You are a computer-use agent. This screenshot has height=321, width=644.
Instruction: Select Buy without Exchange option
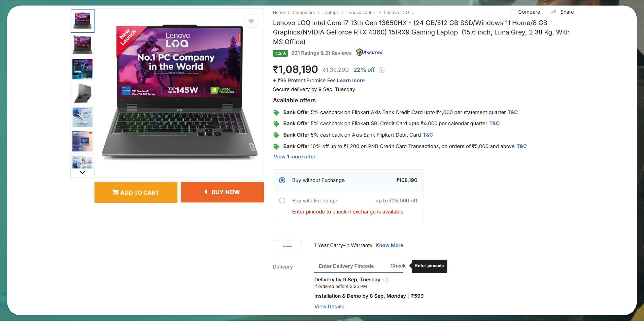(282, 180)
